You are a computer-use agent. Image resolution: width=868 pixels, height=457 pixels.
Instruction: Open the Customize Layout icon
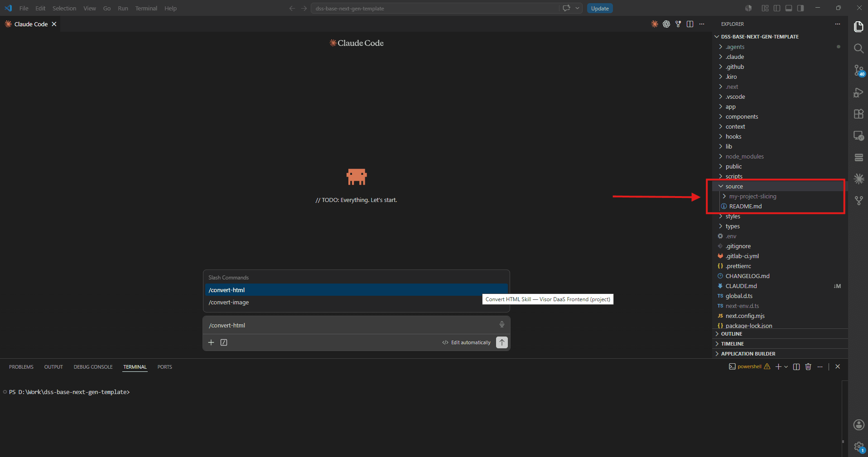[765, 8]
